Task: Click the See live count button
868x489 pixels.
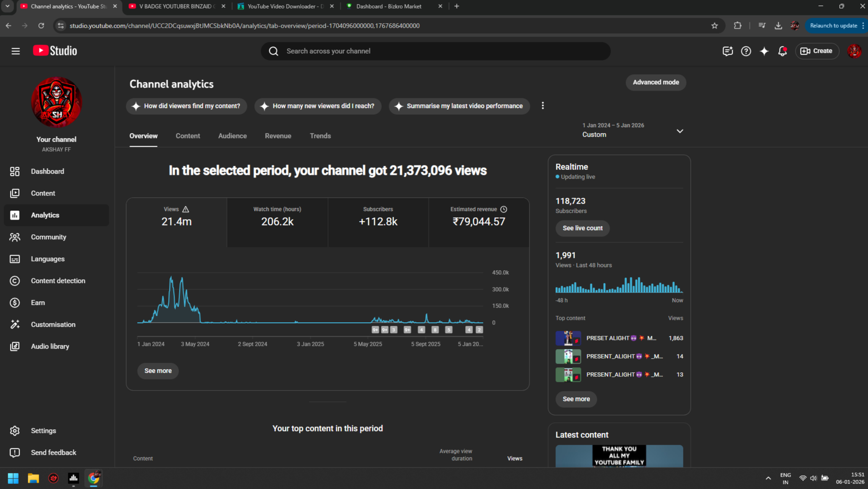Action: pos(582,228)
